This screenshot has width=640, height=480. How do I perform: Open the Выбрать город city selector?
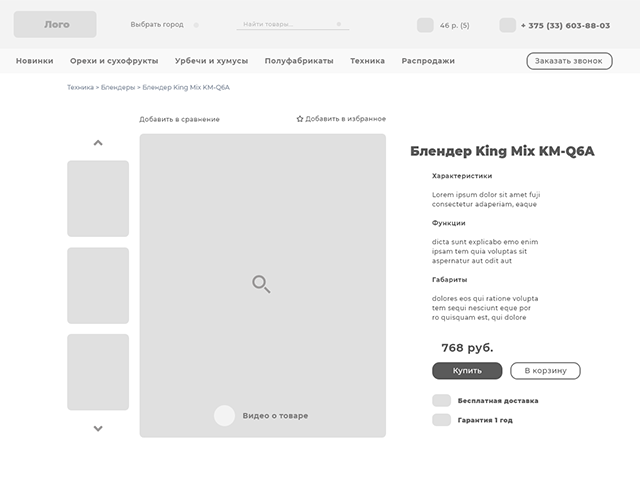tap(158, 25)
